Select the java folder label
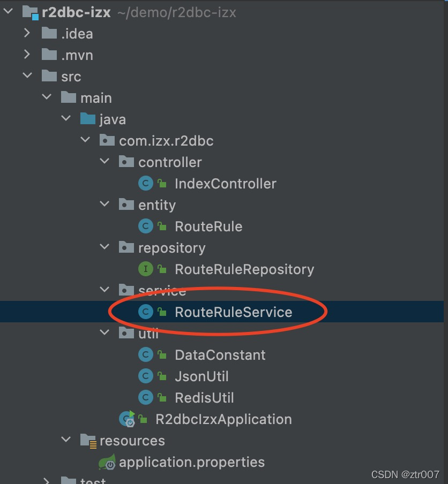Viewport: 448px width, 484px height. click(113, 119)
